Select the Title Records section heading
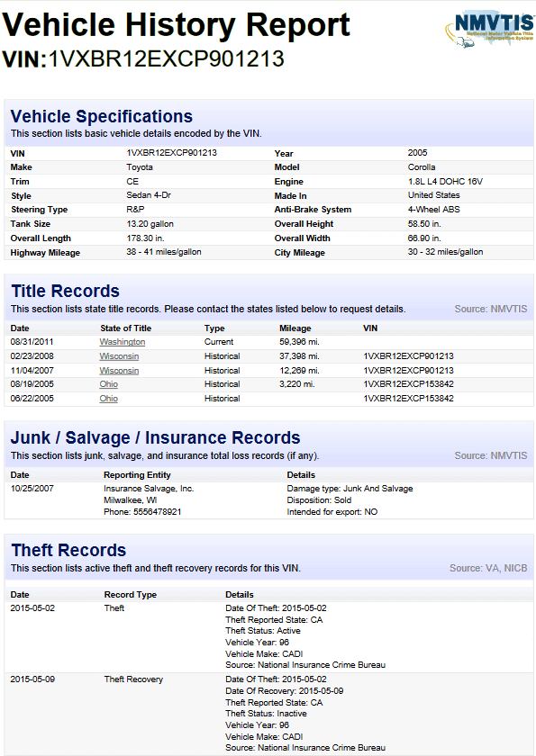This screenshot has width=536, height=756. click(x=65, y=292)
